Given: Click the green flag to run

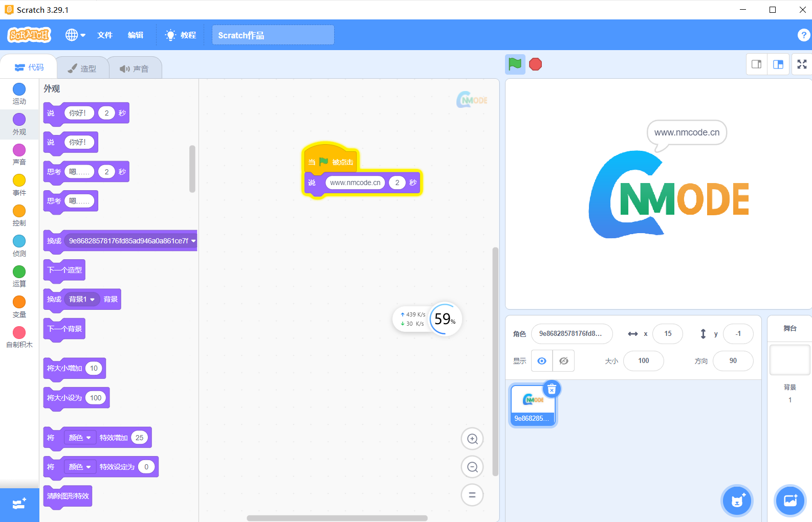Looking at the screenshot, I should point(515,64).
